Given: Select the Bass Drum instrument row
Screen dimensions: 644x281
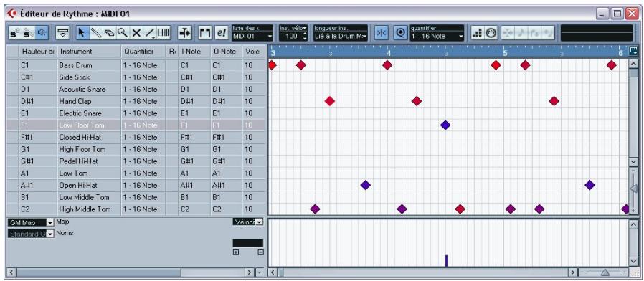Looking at the screenshot, I should [x=136, y=65].
